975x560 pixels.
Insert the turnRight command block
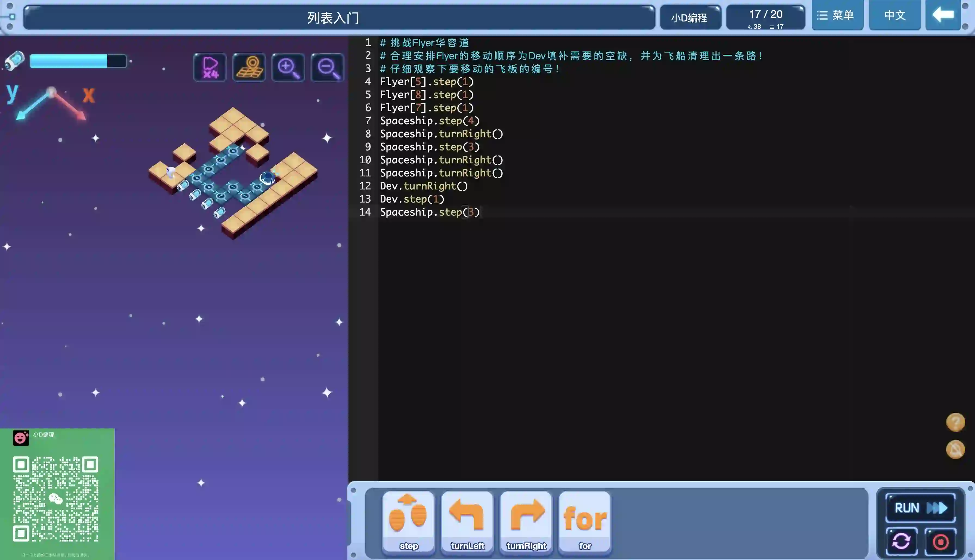click(x=526, y=522)
